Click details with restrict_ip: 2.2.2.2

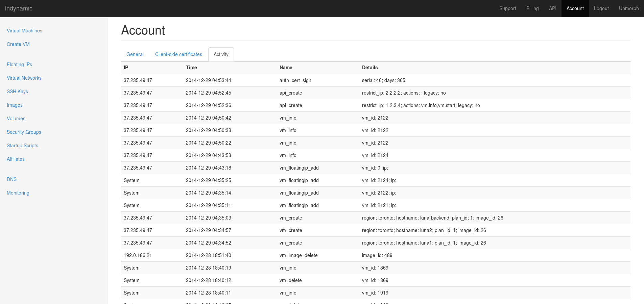coord(404,93)
